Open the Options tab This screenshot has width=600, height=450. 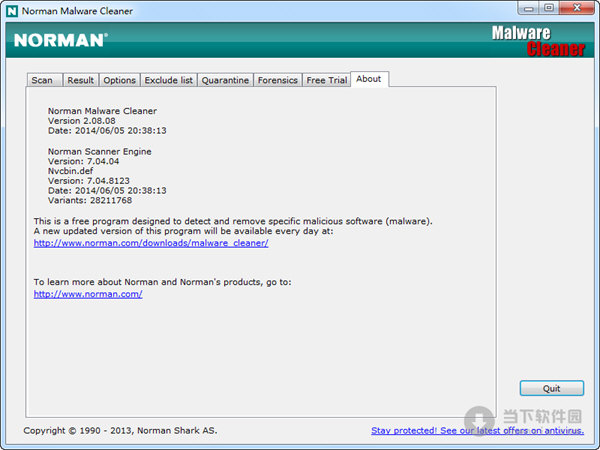pyautogui.click(x=119, y=80)
